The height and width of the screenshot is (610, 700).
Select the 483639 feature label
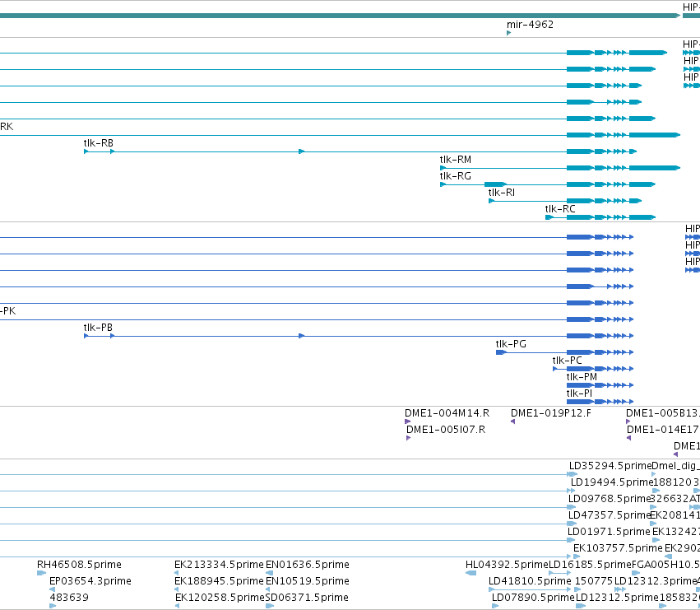point(69,598)
